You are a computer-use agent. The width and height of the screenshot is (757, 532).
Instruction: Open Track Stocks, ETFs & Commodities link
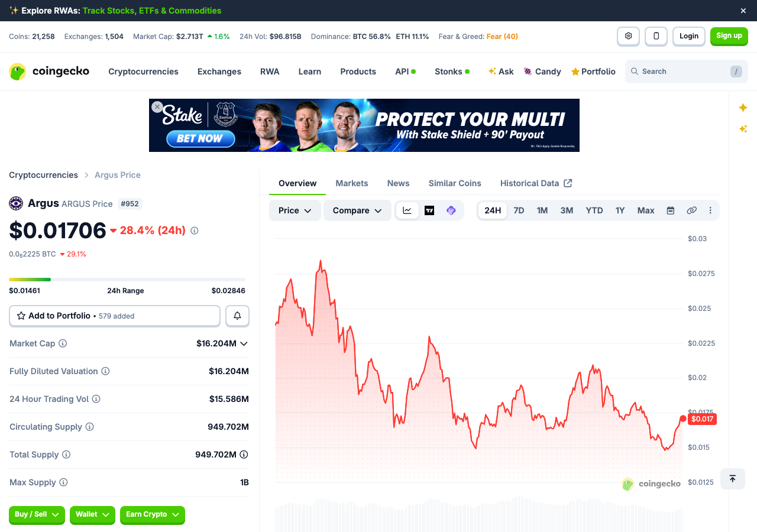[152, 11]
